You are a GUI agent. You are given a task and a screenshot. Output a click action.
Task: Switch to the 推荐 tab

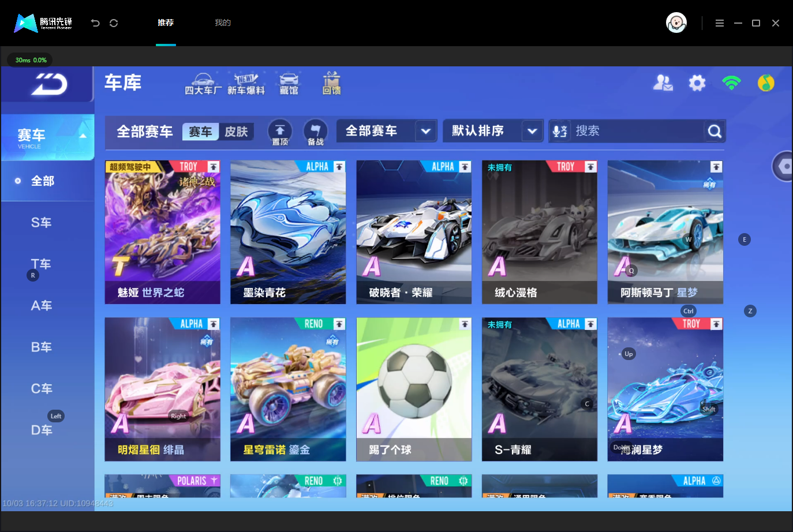(166, 23)
